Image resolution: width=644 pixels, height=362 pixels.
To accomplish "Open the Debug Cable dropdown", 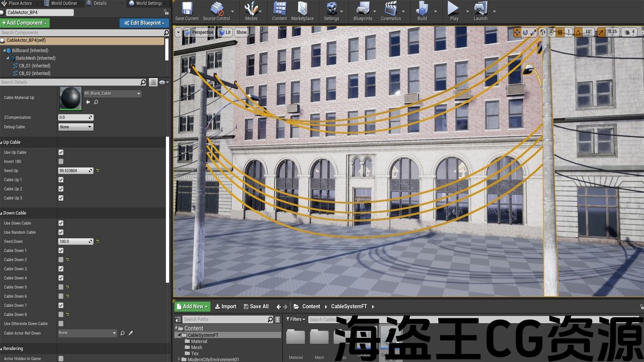I will [x=76, y=127].
